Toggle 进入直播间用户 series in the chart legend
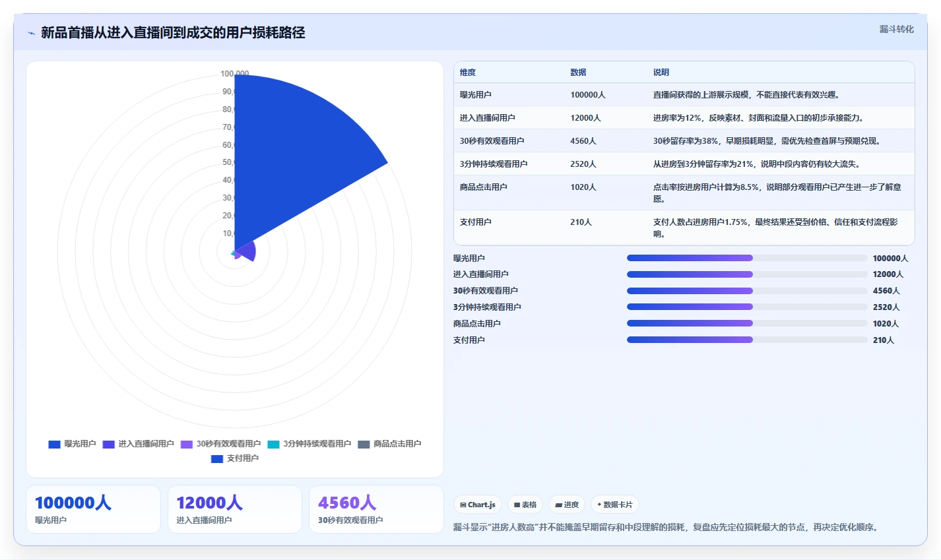 (x=138, y=444)
